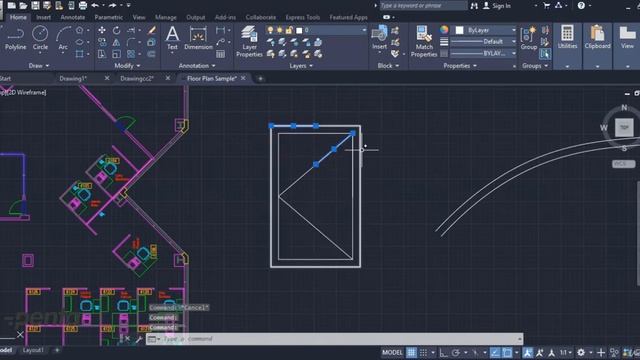This screenshot has width=640, height=360.
Task: Click the TOP face of the ViewCube
Action: coord(624,128)
